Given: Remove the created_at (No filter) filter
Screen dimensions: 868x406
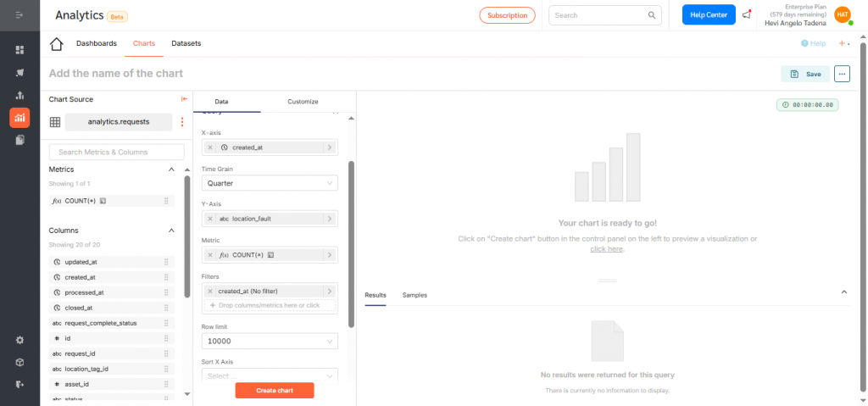Looking at the screenshot, I should (x=210, y=291).
